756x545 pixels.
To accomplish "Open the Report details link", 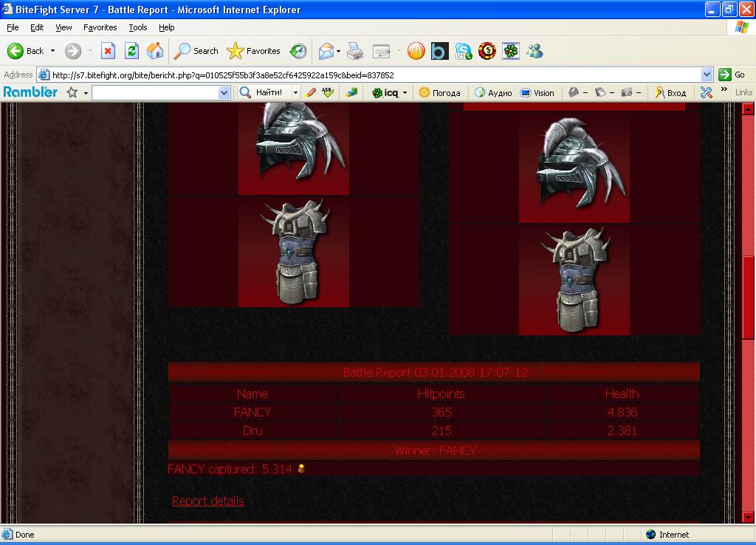I will pos(207,501).
